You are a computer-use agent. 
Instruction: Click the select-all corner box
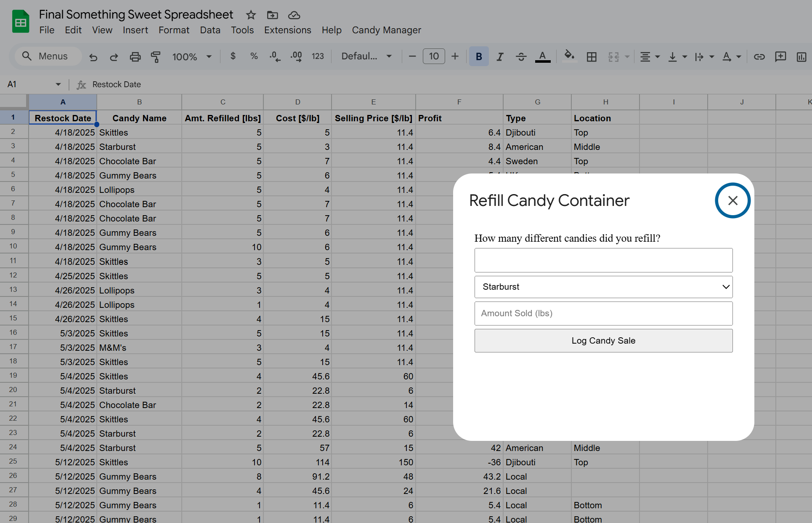pyautogui.click(x=14, y=102)
